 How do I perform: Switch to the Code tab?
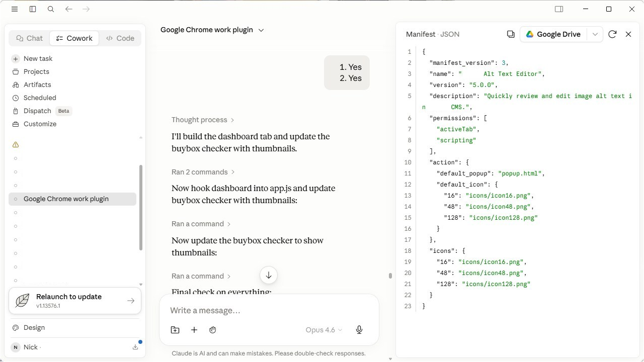click(120, 38)
